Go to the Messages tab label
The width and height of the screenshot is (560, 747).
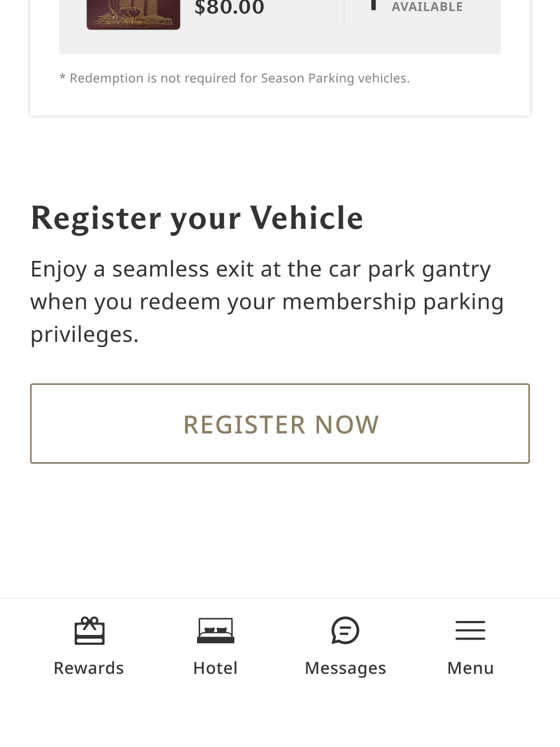pos(345,668)
